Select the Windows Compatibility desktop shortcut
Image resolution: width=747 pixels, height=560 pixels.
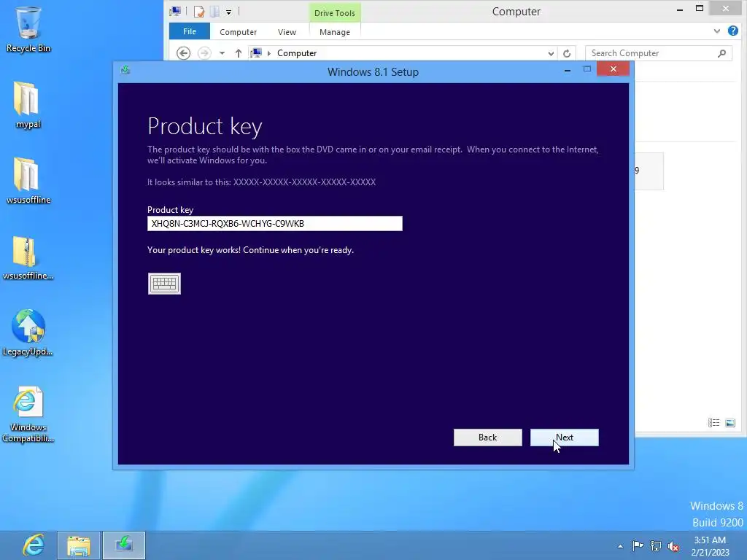[28, 414]
